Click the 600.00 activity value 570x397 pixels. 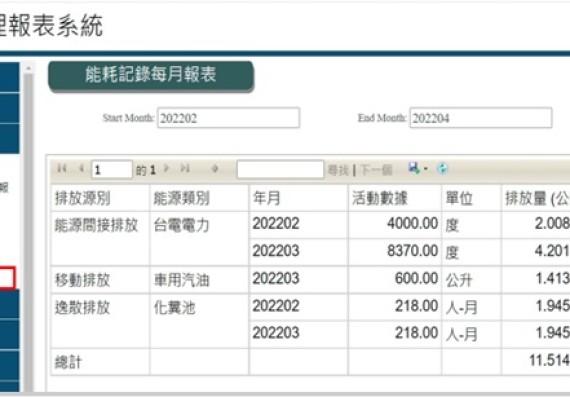click(x=417, y=278)
